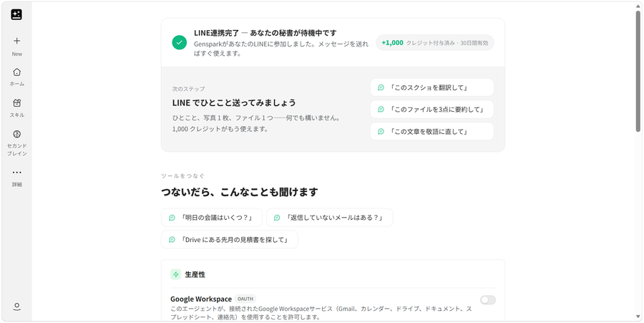Open the user profile icon in sidebar
644x323 pixels.
click(x=17, y=307)
